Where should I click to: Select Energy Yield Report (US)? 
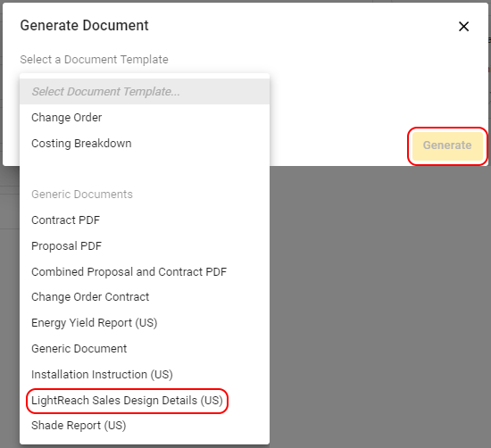[x=145, y=323]
